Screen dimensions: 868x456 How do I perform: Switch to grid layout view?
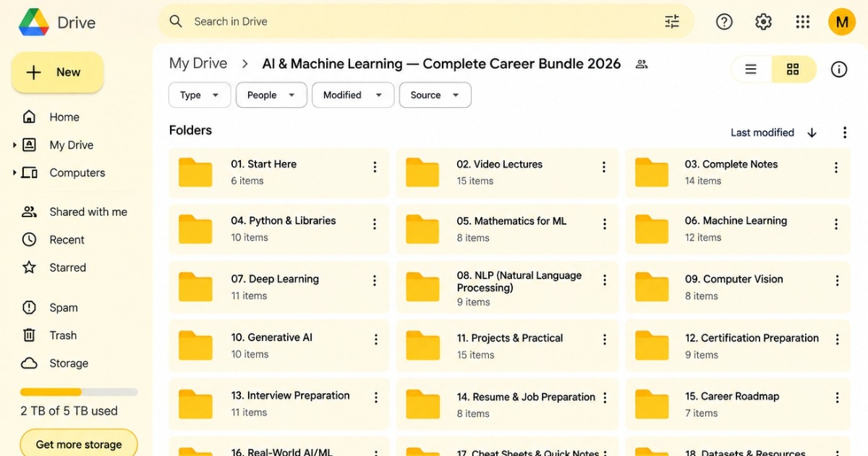(793, 69)
